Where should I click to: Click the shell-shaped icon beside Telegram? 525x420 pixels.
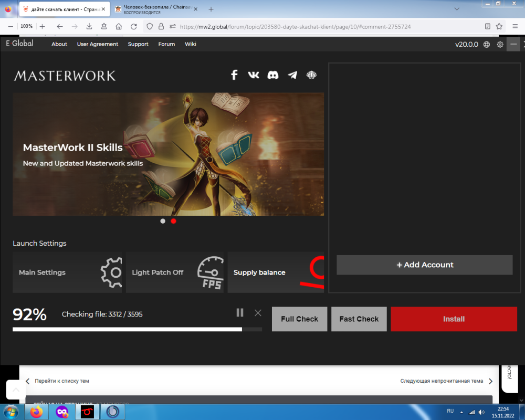pos(311,75)
